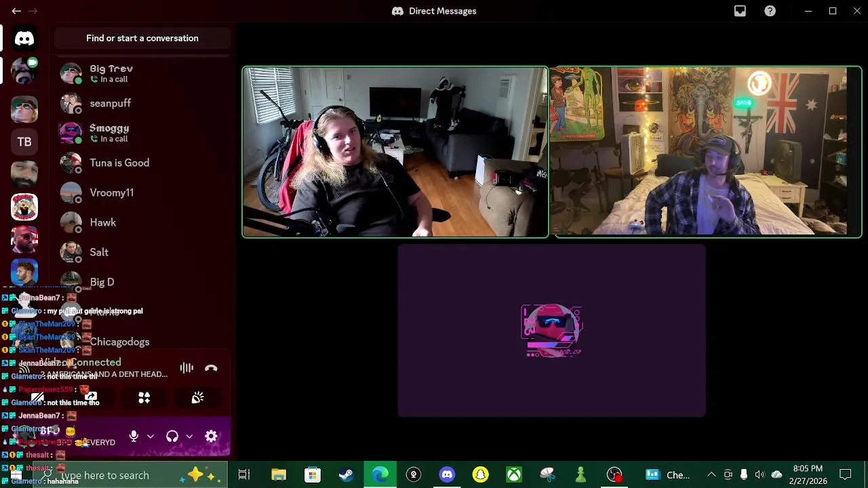This screenshot has width=868, height=488.
Task: Open Vroomy11 conversation
Action: pyautogui.click(x=142, y=192)
